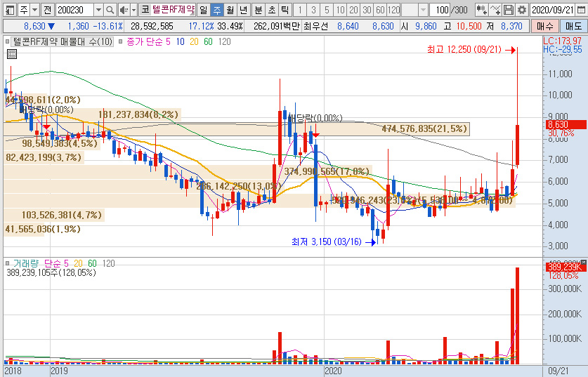588x377 pixels.
Task: Open chart settings with the gear icon
Action: pyautogui.click(x=522, y=10)
